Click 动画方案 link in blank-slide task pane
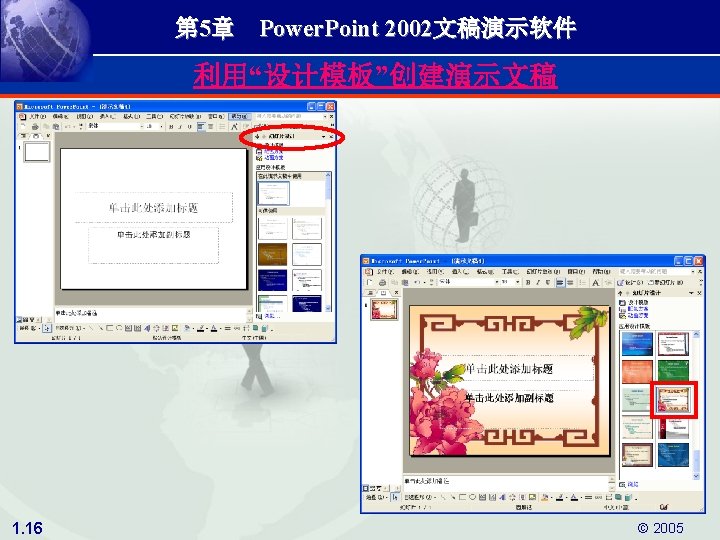720x540 pixels. (x=274, y=158)
